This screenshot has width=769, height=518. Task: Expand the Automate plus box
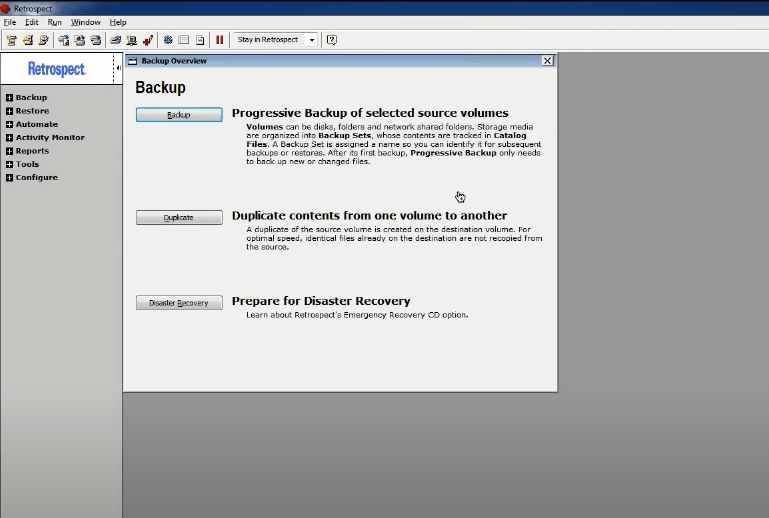point(9,124)
